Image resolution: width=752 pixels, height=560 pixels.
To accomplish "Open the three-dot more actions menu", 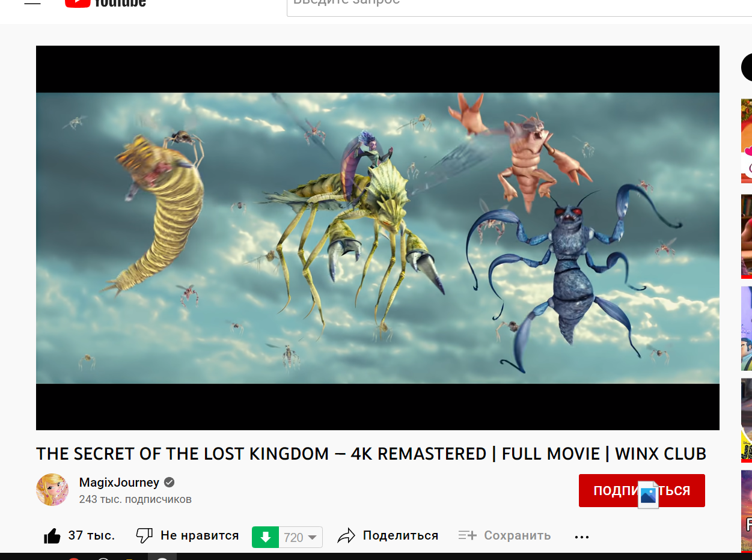I will [582, 537].
